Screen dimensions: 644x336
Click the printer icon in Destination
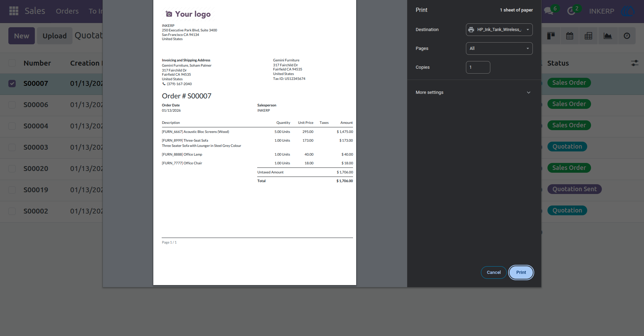click(x=471, y=30)
